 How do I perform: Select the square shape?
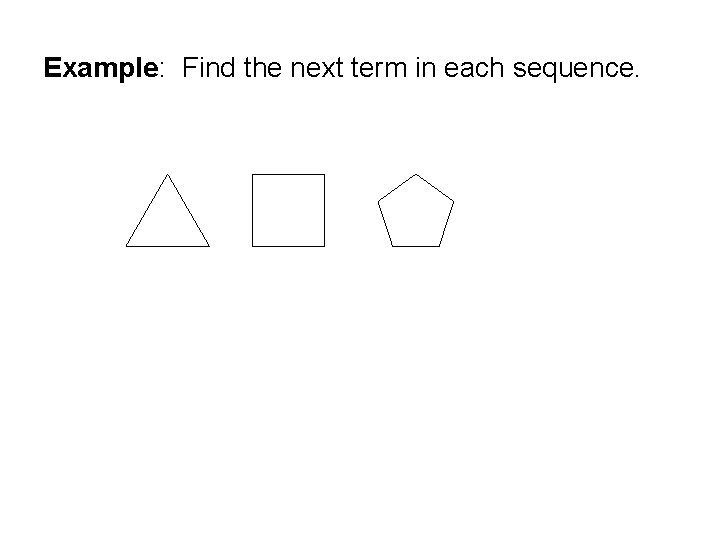[288, 210]
